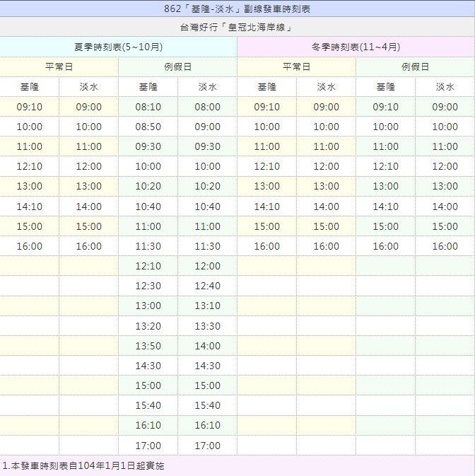This screenshot has width=475, height=476.
Task: Click the 夏季時刻表(5~10月) header
Action: [119, 47]
